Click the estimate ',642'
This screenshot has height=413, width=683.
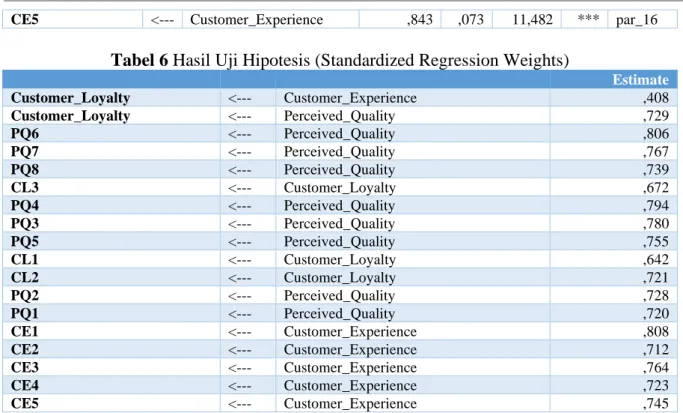point(656,260)
